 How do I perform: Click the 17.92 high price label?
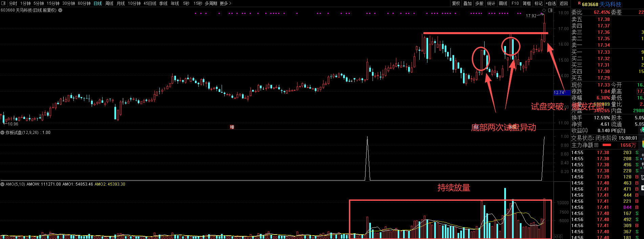pyautogui.click(x=531, y=16)
